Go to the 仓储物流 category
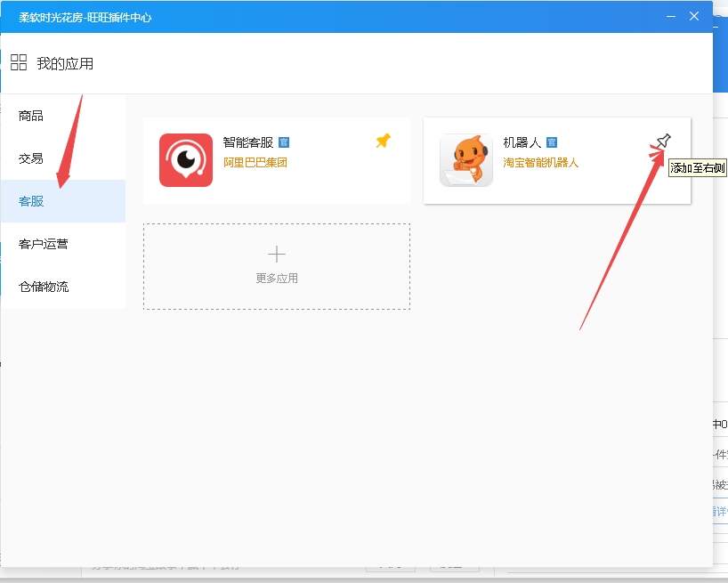The width and height of the screenshot is (728, 583). pyautogui.click(x=44, y=287)
